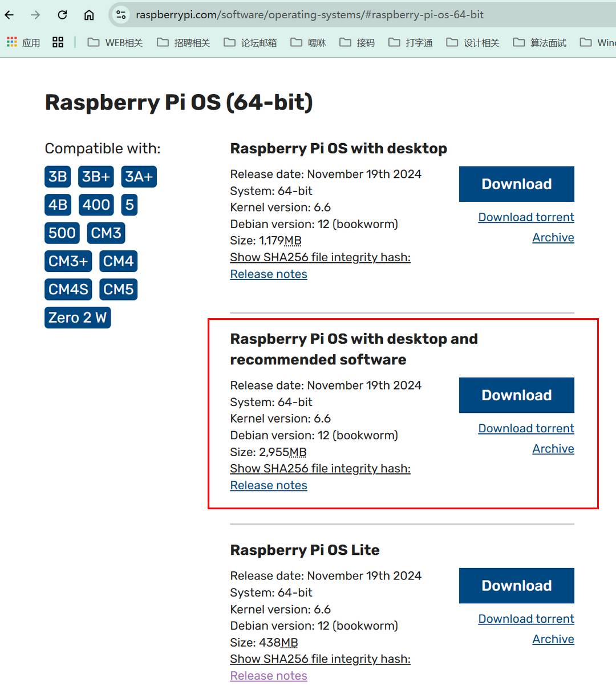
Task: Open the 论坛邮箱 bookmark folder
Action: (250, 42)
